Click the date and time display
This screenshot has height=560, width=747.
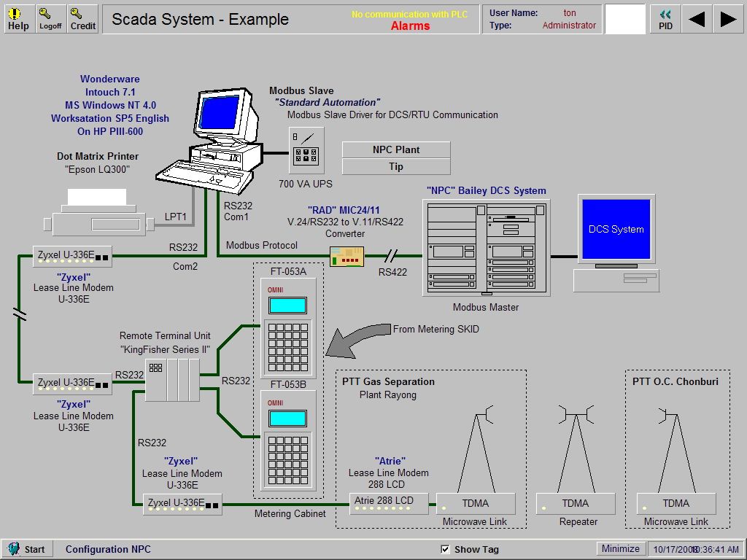[697, 548]
